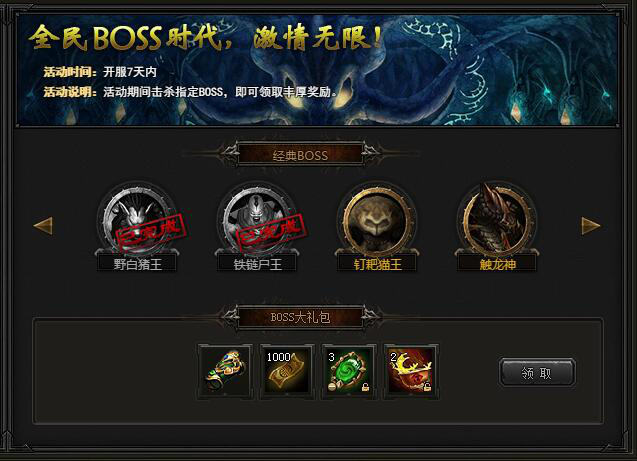Click the 经典BOSS section header
This screenshot has width=637, height=461.
point(300,154)
